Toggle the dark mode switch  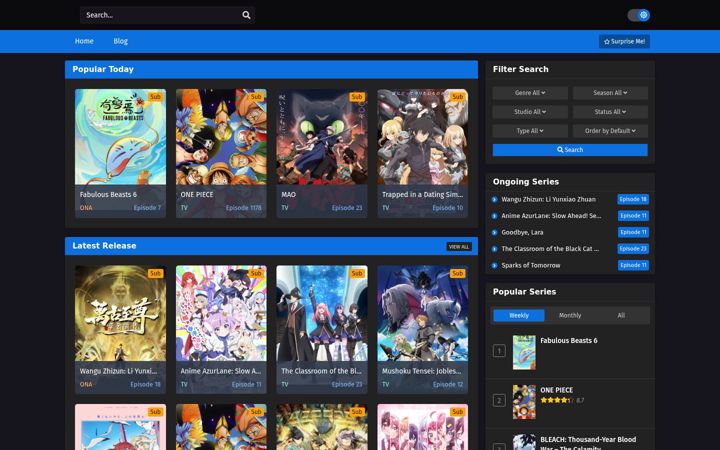click(639, 15)
